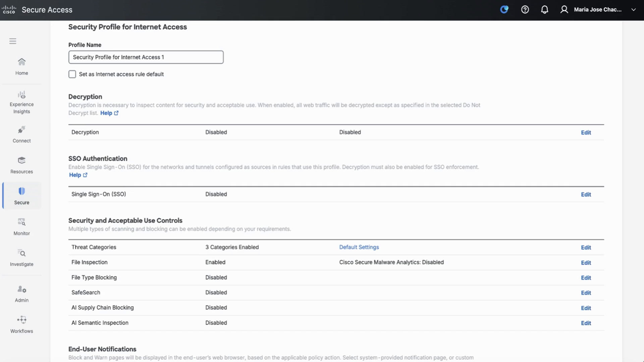This screenshot has height=362, width=644.
Task: Open the help question mark icon
Action: click(525, 10)
